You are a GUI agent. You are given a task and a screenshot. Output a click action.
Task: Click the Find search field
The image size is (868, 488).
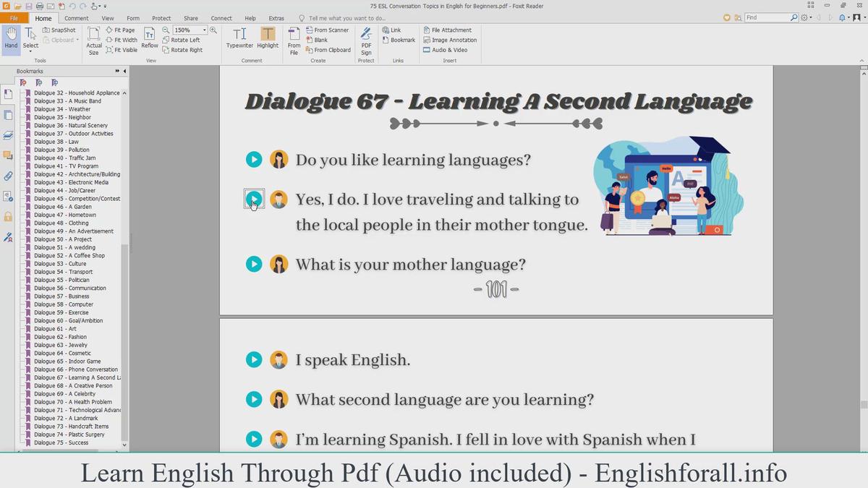coord(767,17)
